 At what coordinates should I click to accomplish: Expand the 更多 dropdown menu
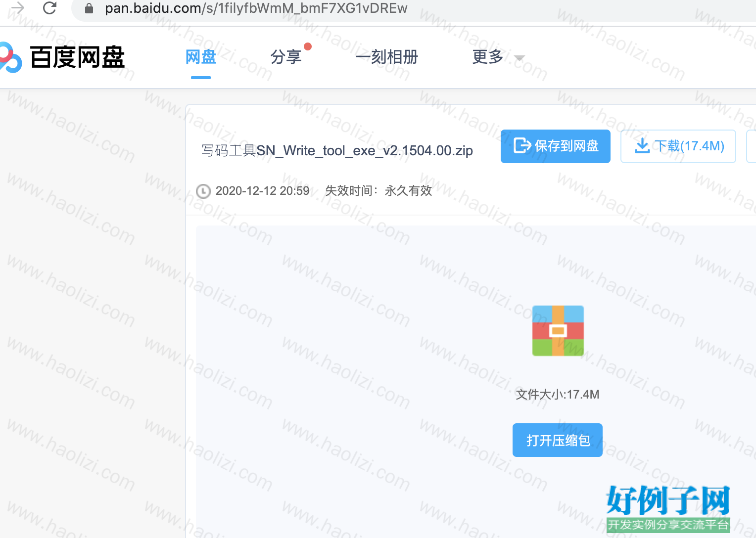pyautogui.click(x=498, y=57)
